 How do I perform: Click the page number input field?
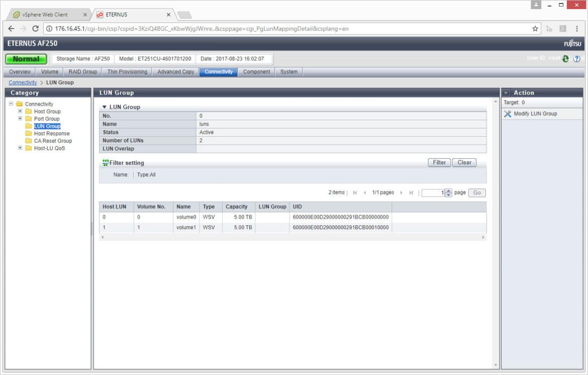coord(433,193)
